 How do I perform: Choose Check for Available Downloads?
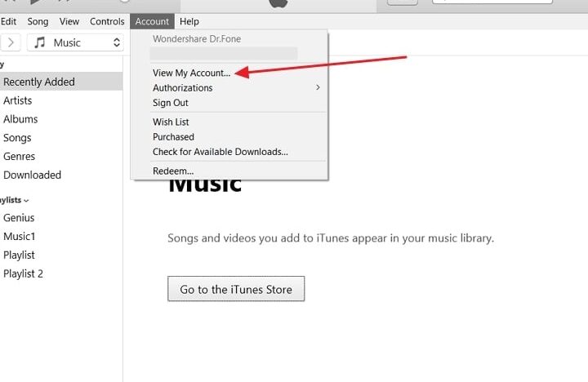[x=229, y=152]
